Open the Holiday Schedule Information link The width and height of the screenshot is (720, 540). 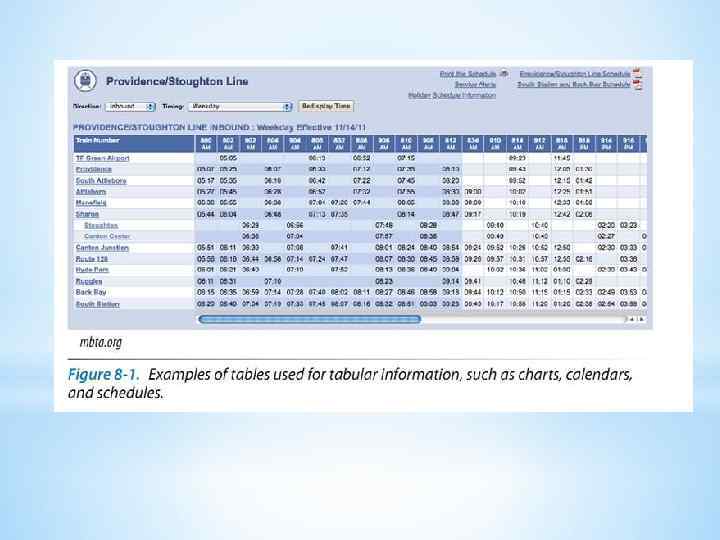click(452, 96)
